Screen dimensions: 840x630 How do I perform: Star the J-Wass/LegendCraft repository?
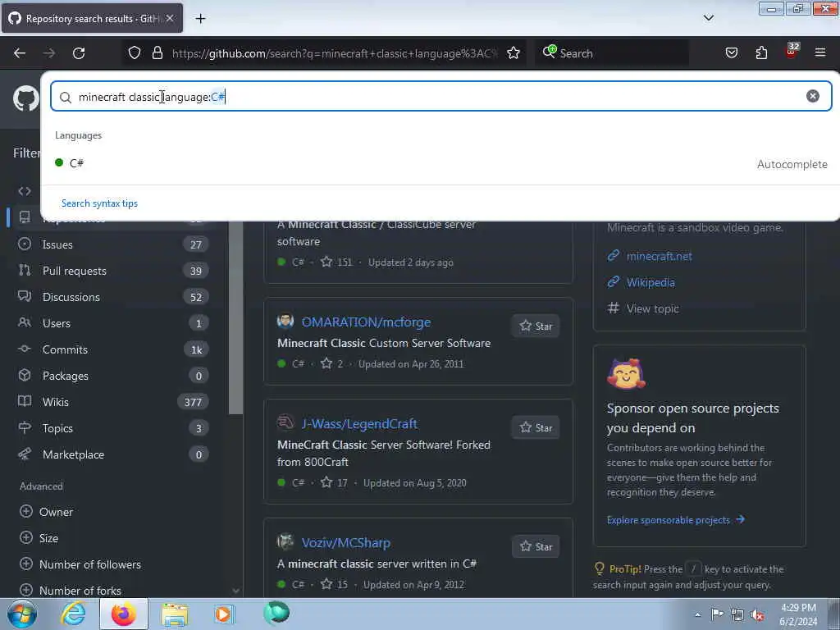pos(535,427)
